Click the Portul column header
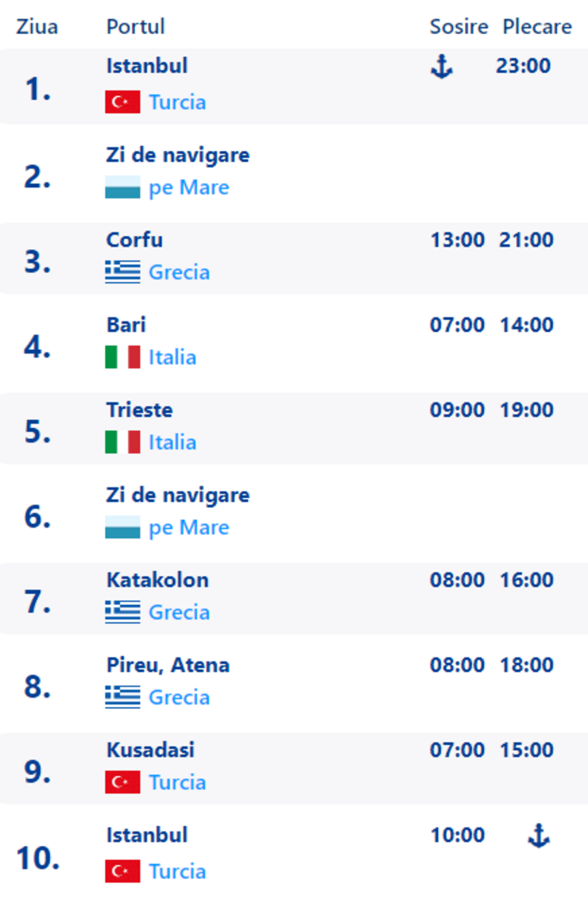Image resolution: width=588 pixels, height=911 pixels. pyautogui.click(x=136, y=27)
